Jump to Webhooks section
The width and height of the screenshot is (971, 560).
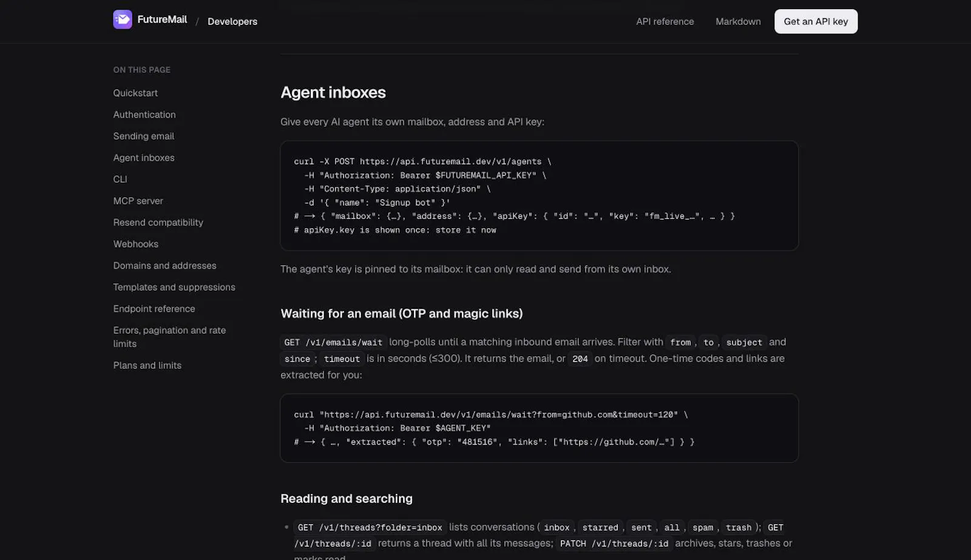136,244
